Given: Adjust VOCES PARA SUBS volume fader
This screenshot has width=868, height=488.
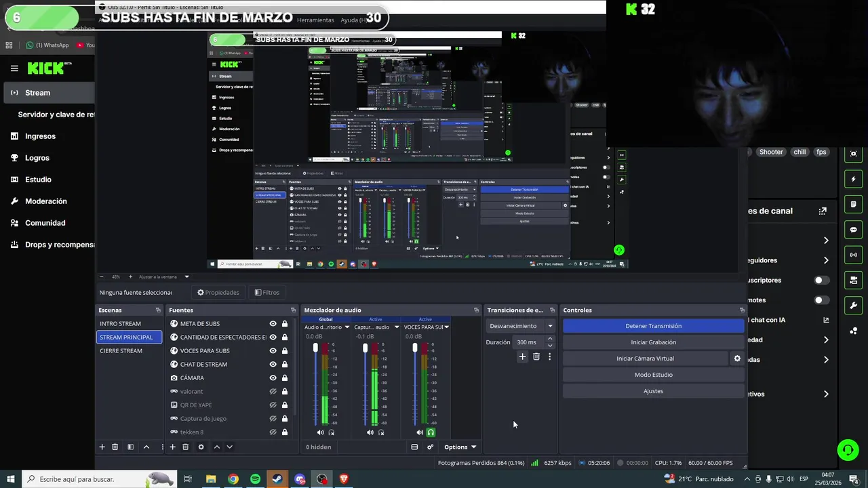Looking at the screenshot, I should (x=415, y=348).
